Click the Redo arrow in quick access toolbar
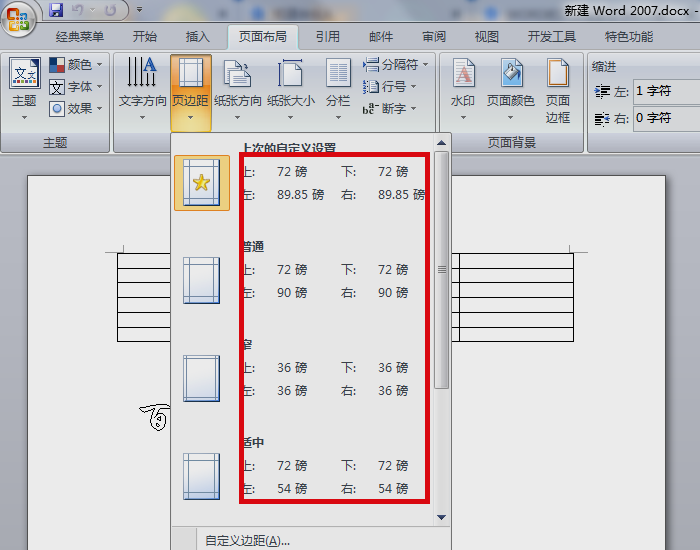 click(x=110, y=10)
